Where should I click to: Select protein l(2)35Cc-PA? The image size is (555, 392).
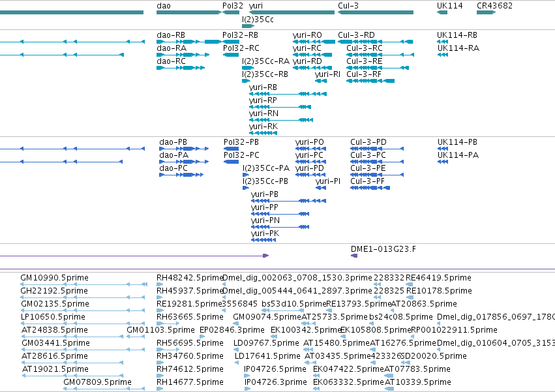pos(246,175)
